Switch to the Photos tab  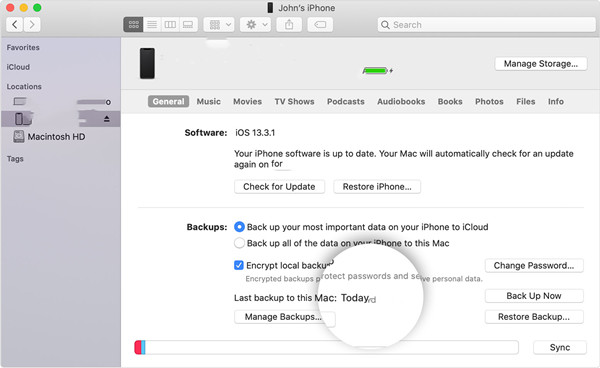point(489,101)
